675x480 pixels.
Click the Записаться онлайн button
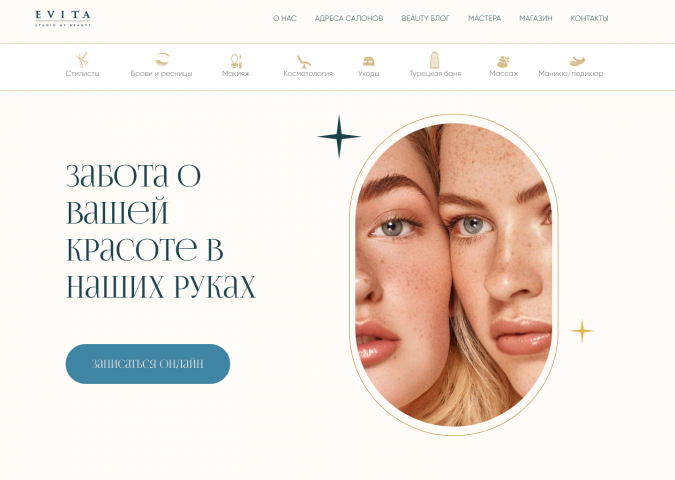click(x=148, y=364)
